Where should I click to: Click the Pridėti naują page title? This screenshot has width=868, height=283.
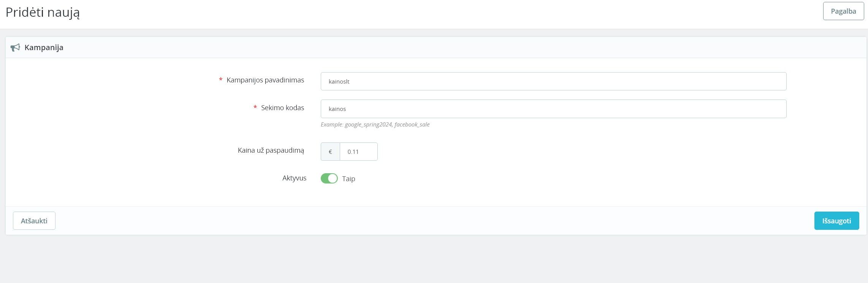[43, 13]
